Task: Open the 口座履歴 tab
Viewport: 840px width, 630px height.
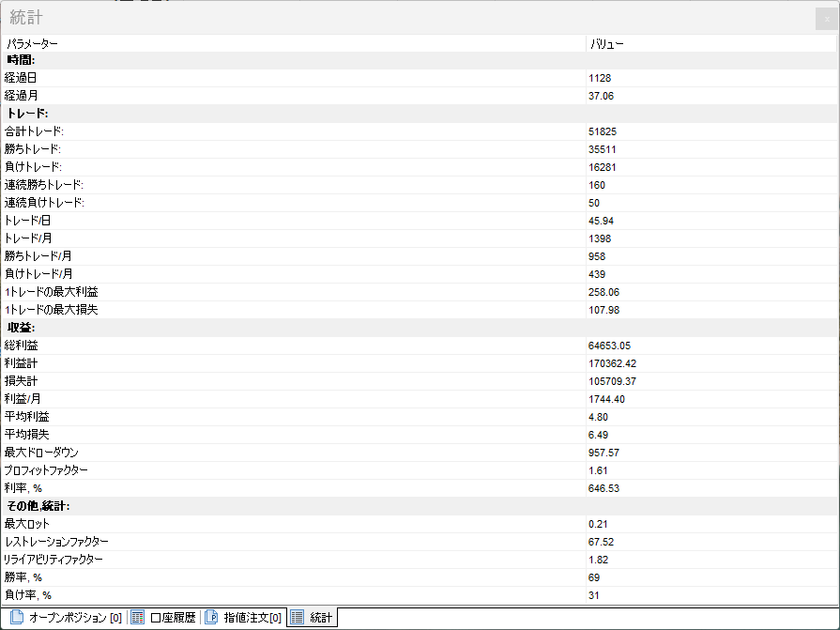Action: [x=173, y=618]
